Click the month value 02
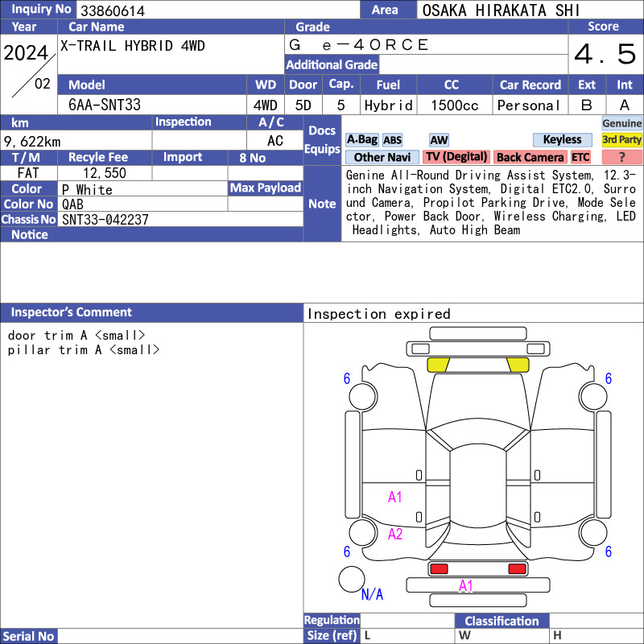Viewport: 644px width, 644px height. point(43,84)
